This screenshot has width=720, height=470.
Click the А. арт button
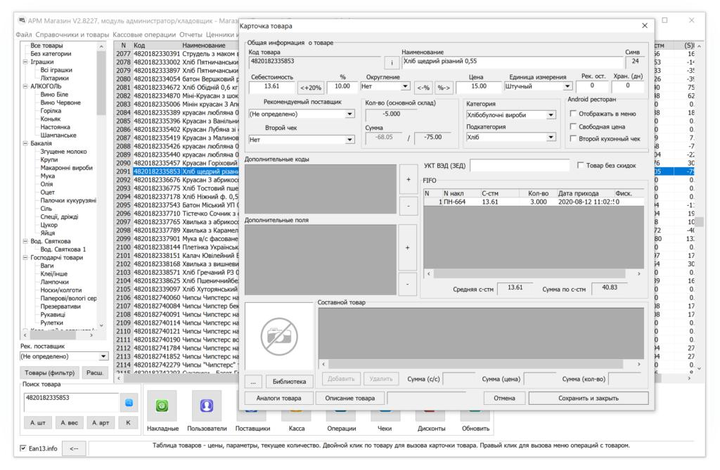coord(100,423)
